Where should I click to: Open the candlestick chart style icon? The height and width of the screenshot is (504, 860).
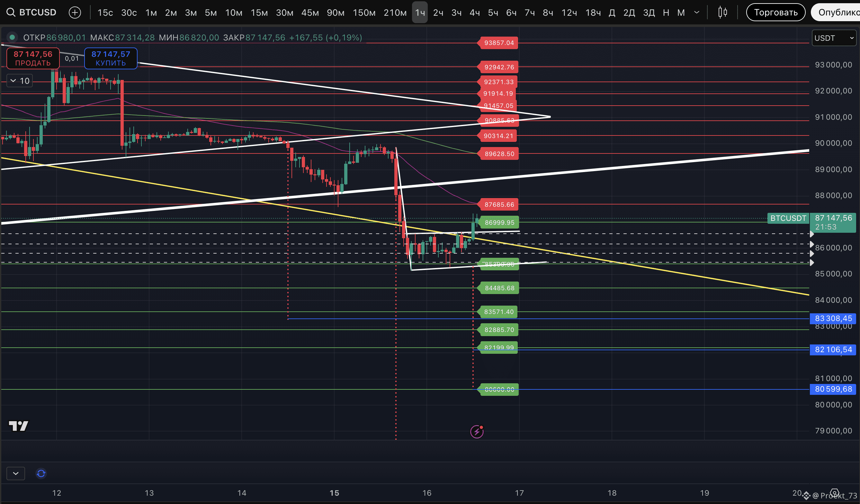tap(722, 13)
